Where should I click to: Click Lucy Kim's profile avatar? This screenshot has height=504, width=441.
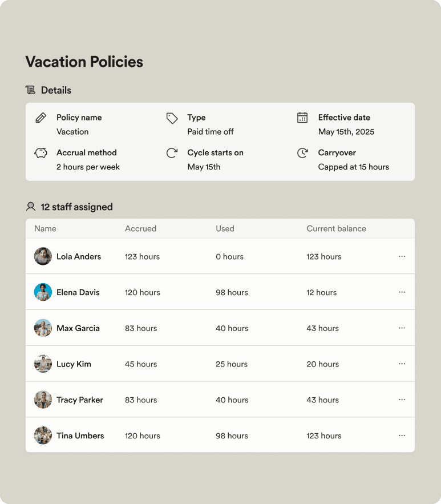[43, 364]
